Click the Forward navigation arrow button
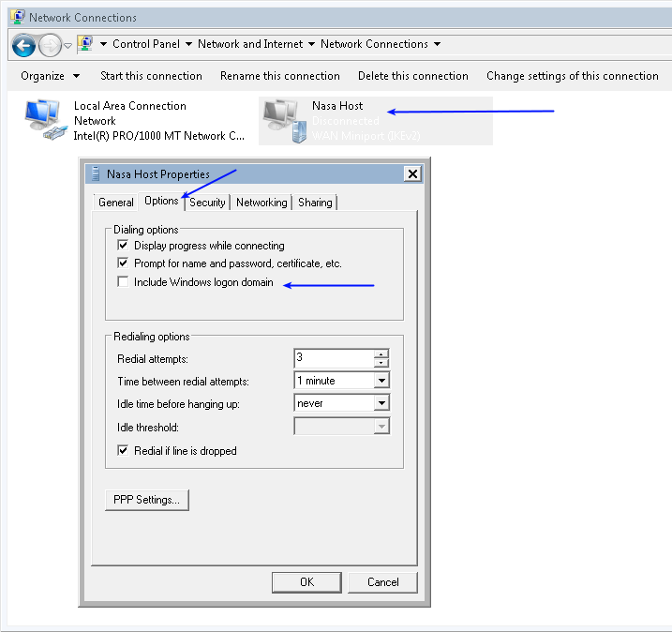The width and height of the screenshot is (672, 632). point(50,44)
